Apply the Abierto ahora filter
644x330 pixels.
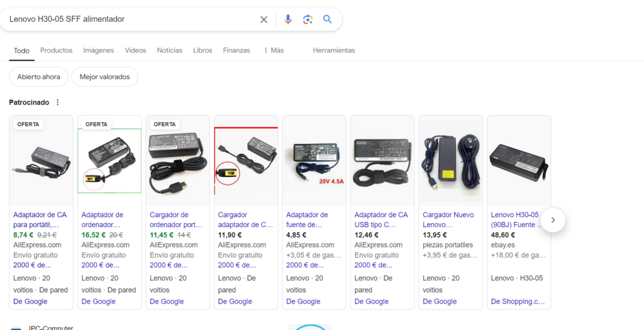[x=39, y=77]
